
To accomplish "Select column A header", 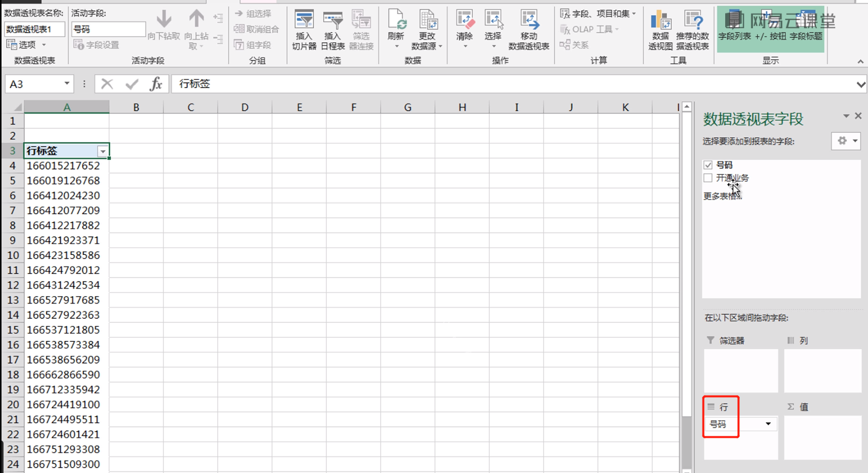I will pos(66,107).
